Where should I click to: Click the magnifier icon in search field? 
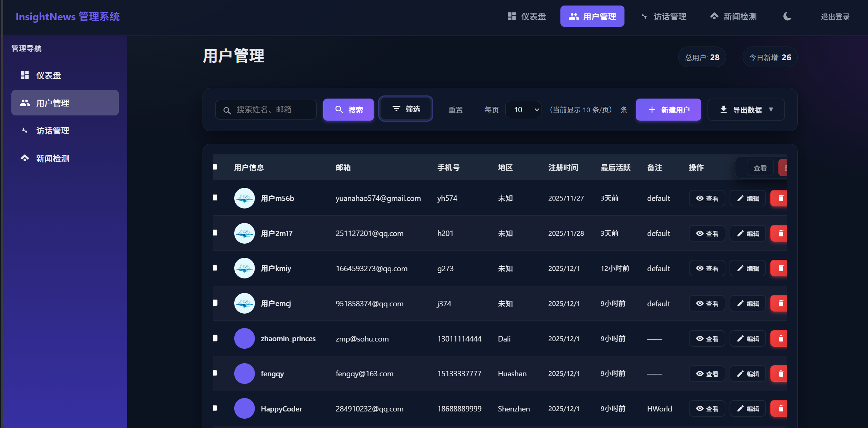click(227, 110)
